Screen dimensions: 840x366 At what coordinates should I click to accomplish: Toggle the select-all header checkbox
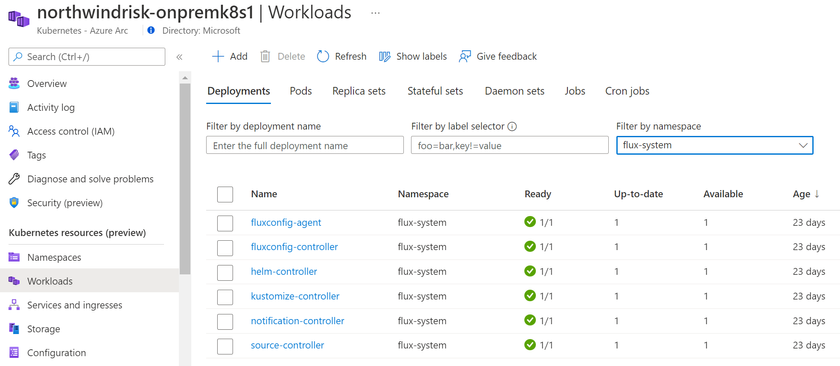225,194
